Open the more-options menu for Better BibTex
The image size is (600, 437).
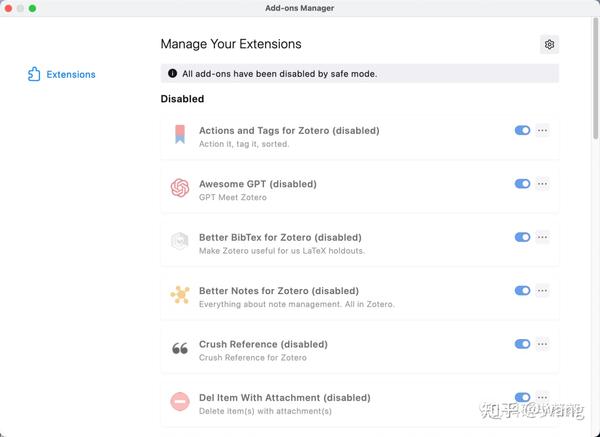(542, 237)
